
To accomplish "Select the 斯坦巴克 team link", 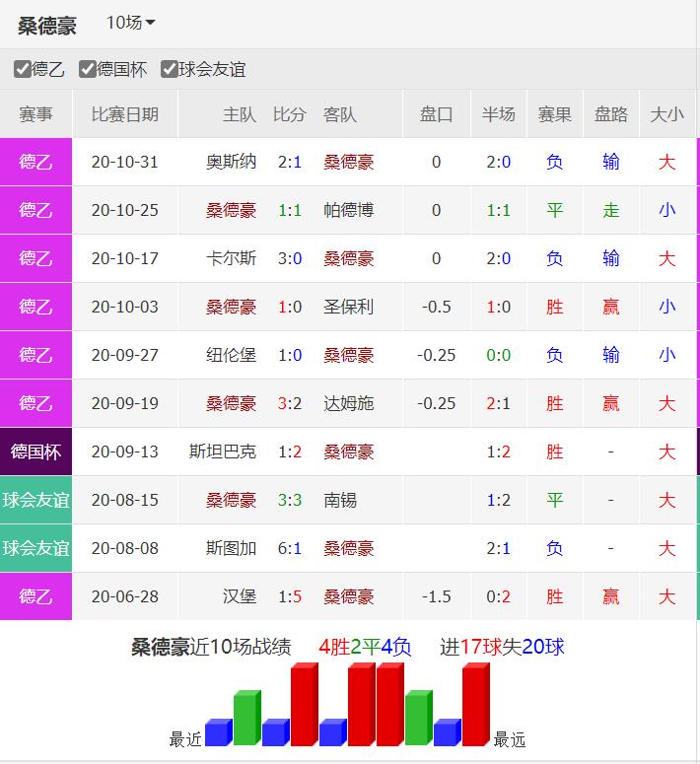I will 223,451.
